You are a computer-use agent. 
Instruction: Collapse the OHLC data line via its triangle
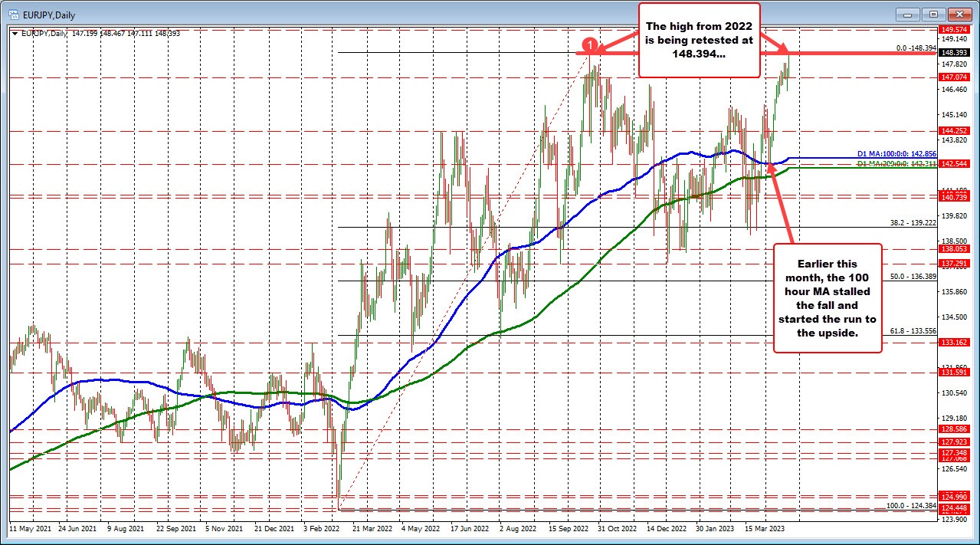(x=15, y=34)
